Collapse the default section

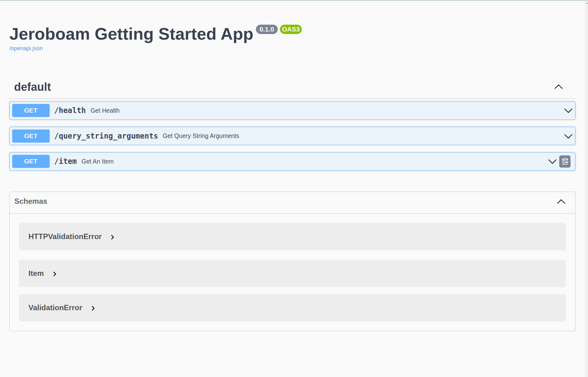pyautogui.click(x=559, y=87)
